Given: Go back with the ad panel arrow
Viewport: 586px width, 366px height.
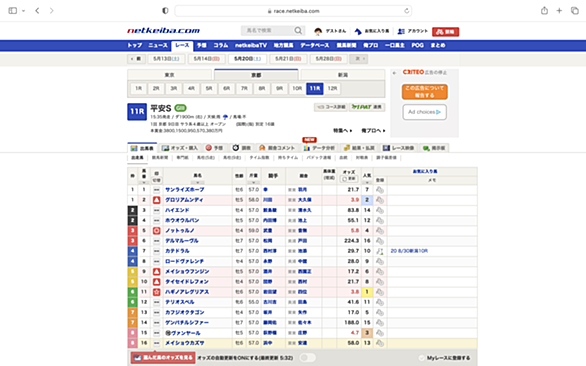Looking at the screenshot, I should point(395,73).
